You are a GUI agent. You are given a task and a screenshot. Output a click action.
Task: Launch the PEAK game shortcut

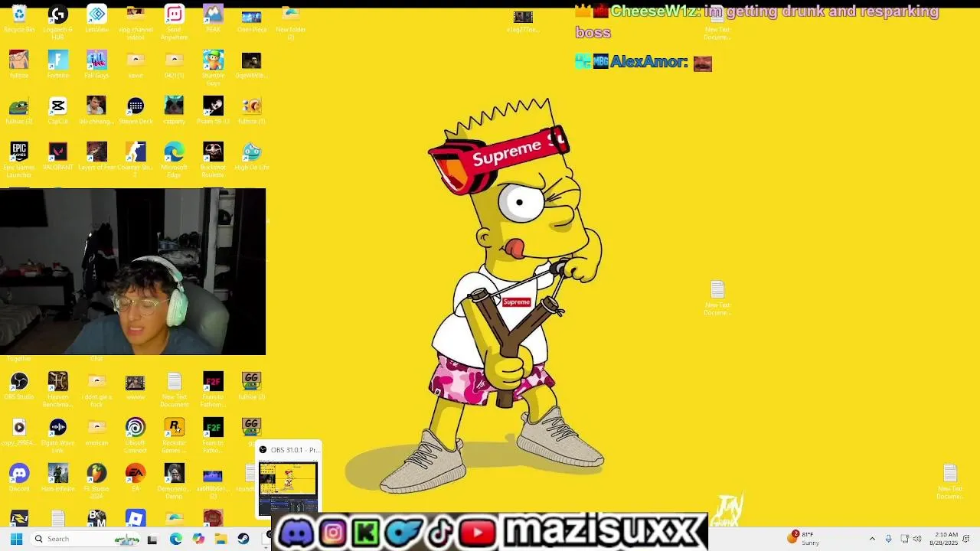(213, 20)
